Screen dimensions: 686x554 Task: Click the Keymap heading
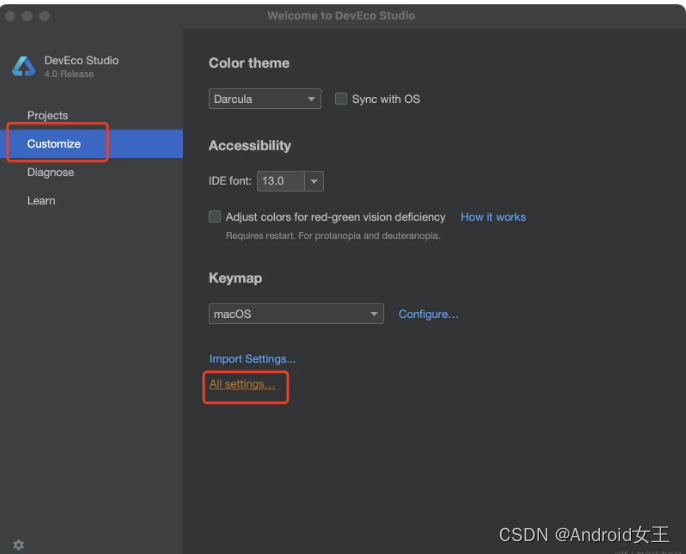pos(235,278)
